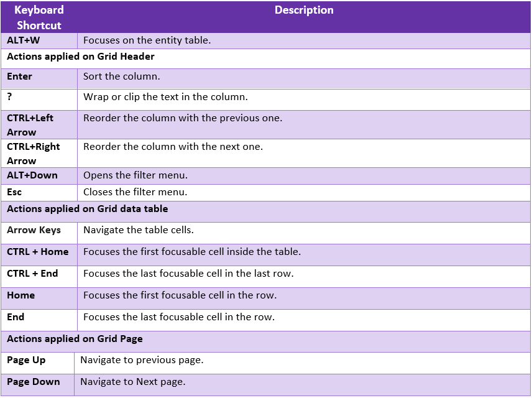This screenshot has width=532, height=398.
Task: Click the Keyboard Shortcut column header
Action: pos(39,17)
